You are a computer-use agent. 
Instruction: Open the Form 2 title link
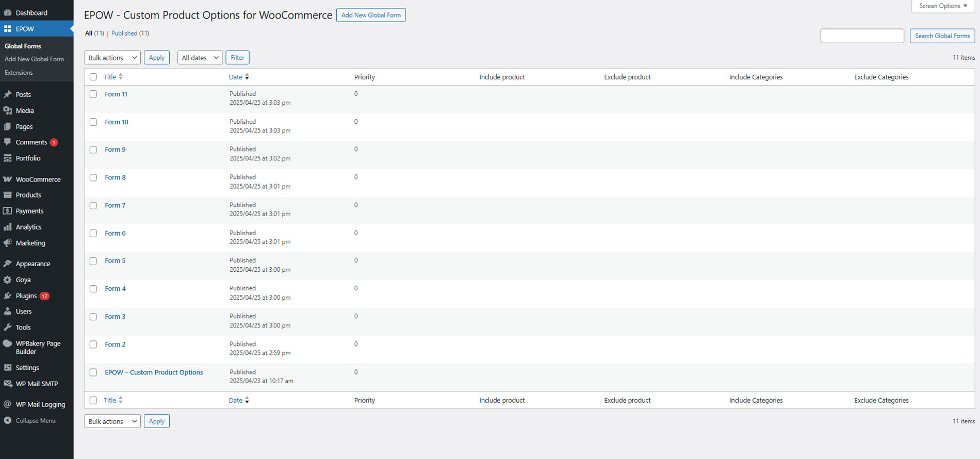coord(115,345)
